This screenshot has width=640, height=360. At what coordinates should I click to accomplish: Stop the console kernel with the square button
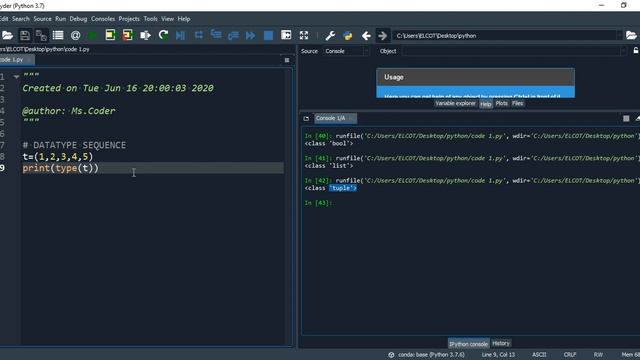pos(626,118)
